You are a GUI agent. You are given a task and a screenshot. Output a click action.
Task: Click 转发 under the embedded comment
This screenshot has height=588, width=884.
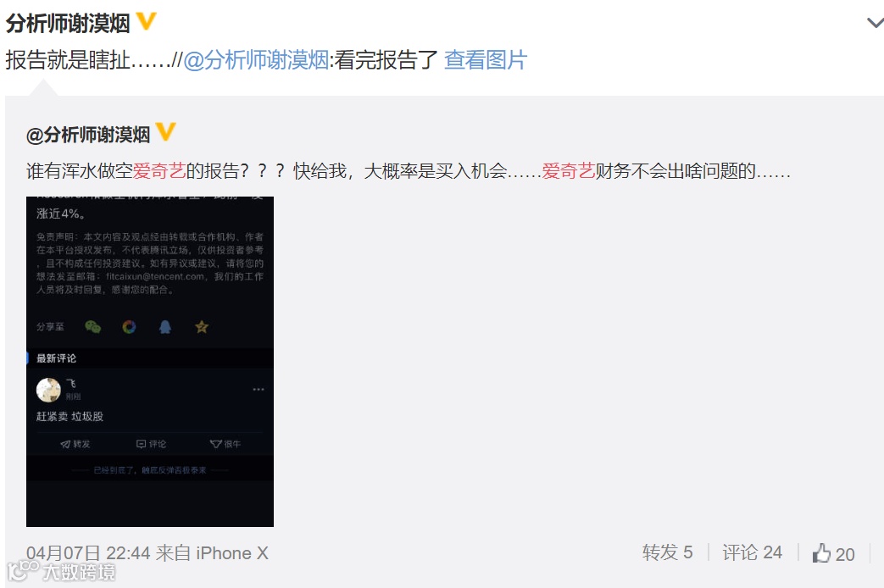click(75, 444)
